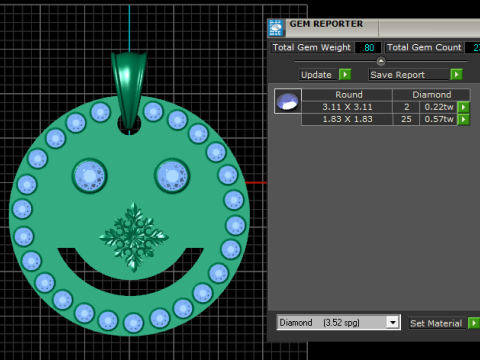
Task: Open the Diamond material dropdown
Action: click(393, 322)
